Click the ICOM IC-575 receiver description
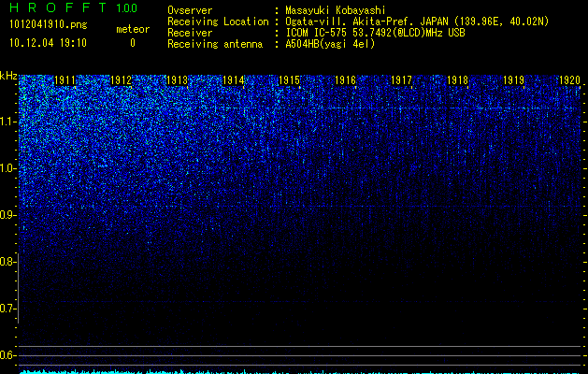The image size is (588, 374). 375,33
